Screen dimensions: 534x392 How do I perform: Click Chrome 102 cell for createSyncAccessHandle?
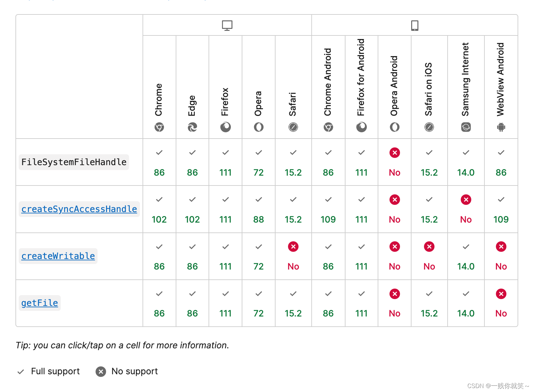click(x=159, y=209)
